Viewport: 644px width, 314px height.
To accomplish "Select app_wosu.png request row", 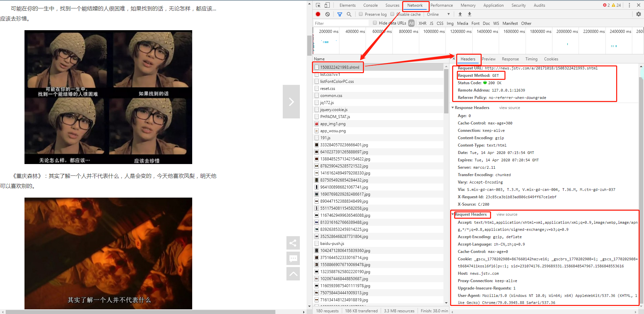I will pos(378,131).
